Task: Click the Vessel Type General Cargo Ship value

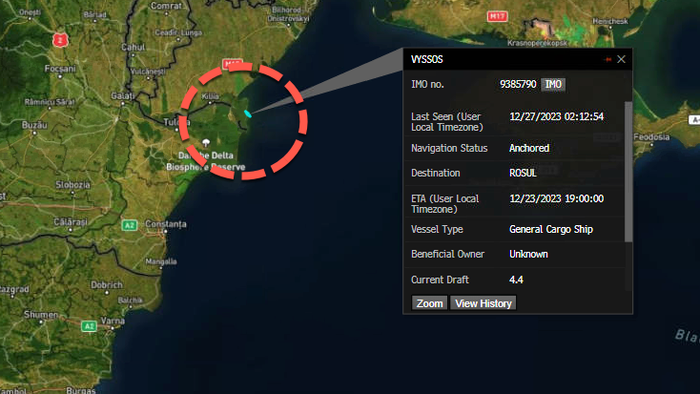Action: point(551,229)
